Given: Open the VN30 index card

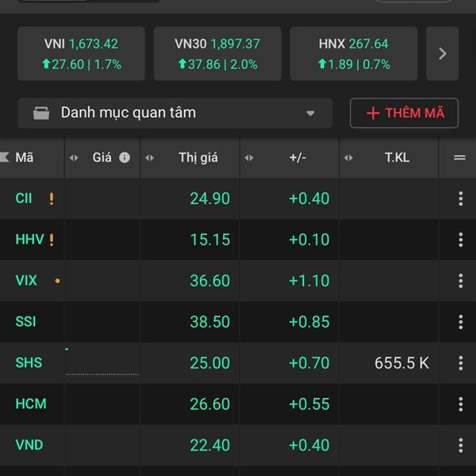Looking at the screenshot, I should (x=217, y=54).
